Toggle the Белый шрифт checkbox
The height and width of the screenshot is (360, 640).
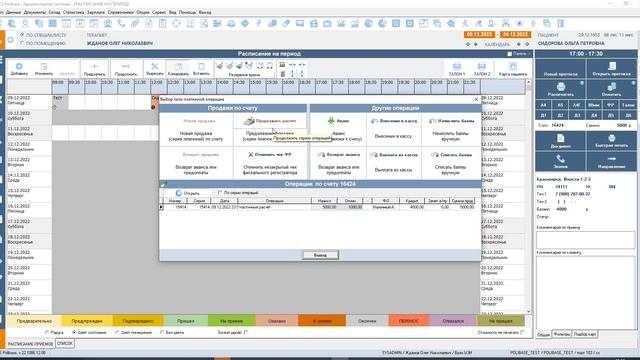pos(246,333)
